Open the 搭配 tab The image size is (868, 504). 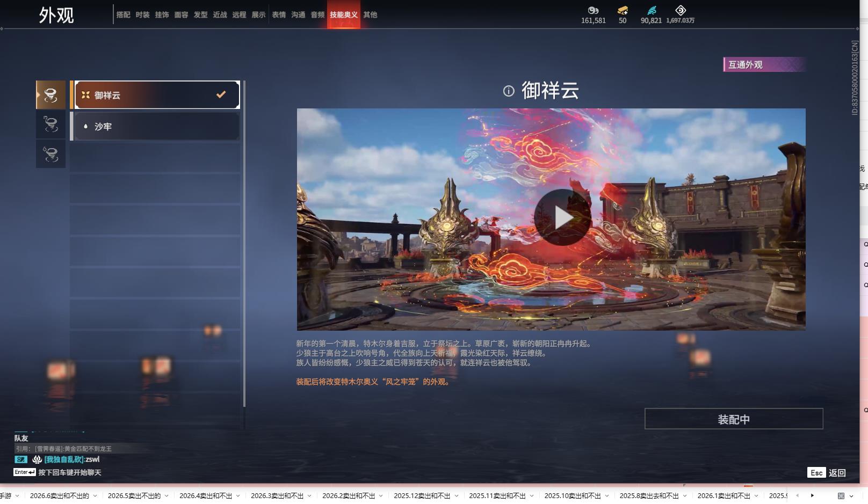124,15
